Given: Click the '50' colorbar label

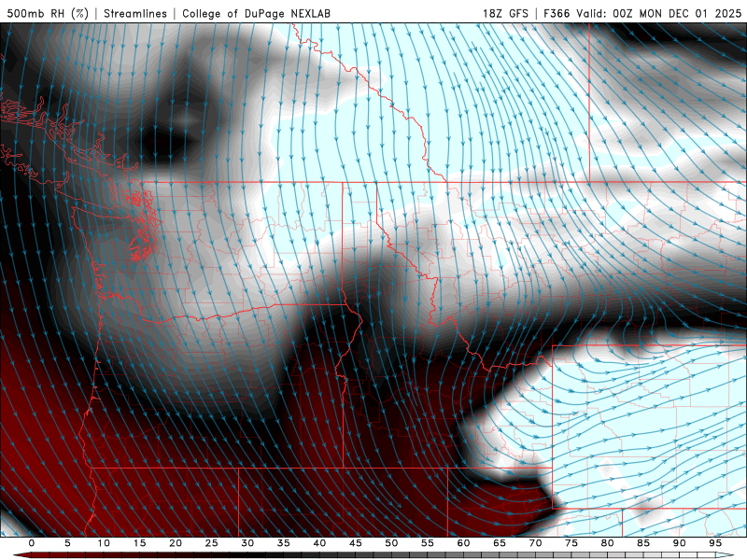Looking at the screenshot, I should click(391, 543).
